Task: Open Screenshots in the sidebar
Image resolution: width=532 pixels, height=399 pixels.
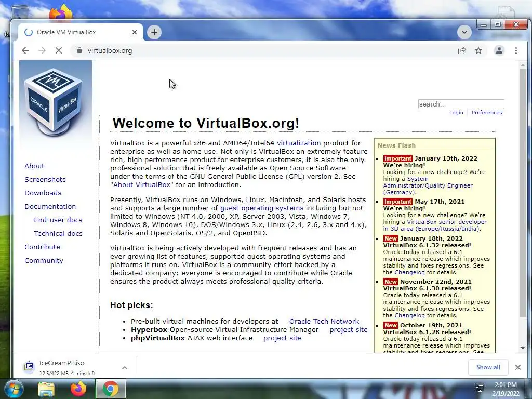Action: (45, 179)
